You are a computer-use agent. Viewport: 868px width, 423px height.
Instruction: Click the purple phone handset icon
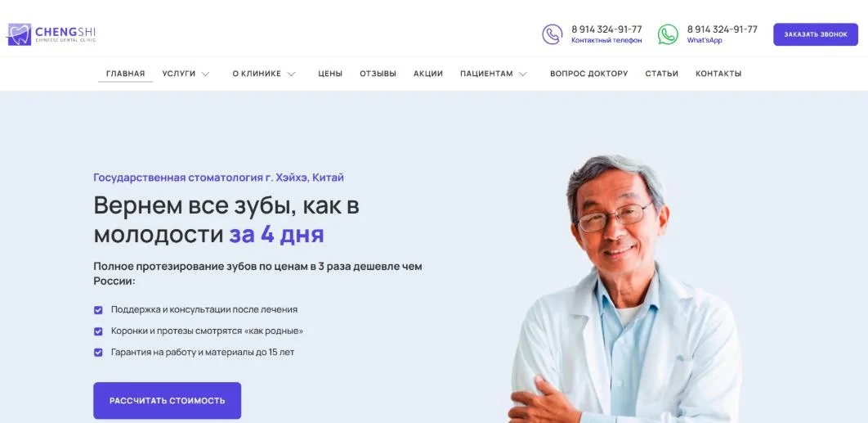[x=552, y=34]
